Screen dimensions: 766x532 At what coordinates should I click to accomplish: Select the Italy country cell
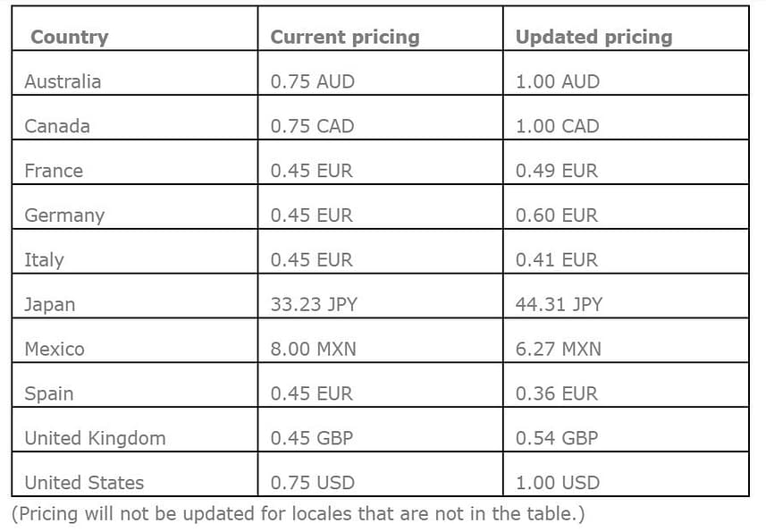[x=44, y=260]
